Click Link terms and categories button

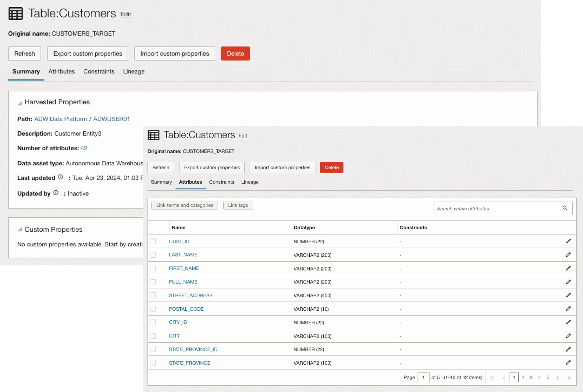pos(184,205)
